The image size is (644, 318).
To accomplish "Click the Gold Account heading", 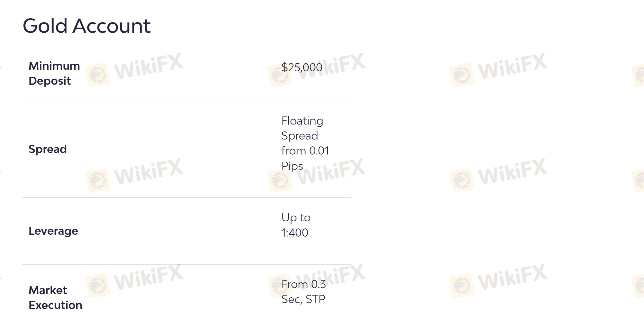I will pyautogui.click(x=87, y=26).
